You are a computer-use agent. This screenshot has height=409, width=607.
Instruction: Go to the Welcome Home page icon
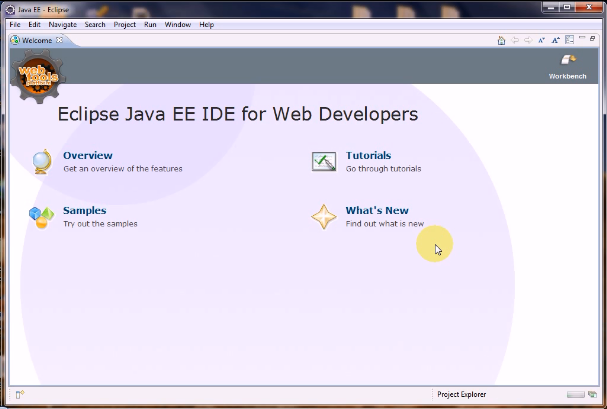(501, 40)
